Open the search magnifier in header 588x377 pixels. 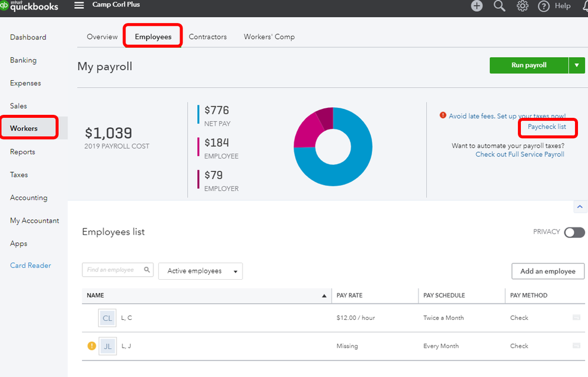pyautogui.click(x=499, y=6)
